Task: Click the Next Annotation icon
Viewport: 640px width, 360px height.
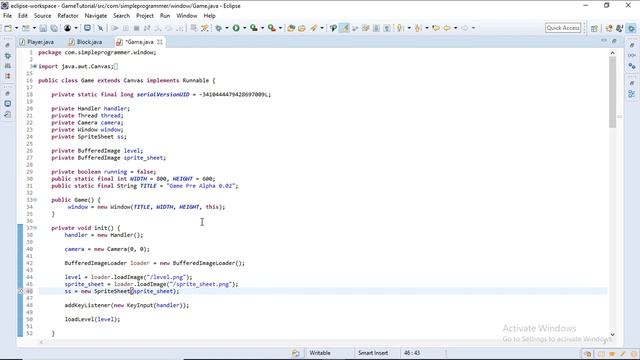Action: point(400,28)
